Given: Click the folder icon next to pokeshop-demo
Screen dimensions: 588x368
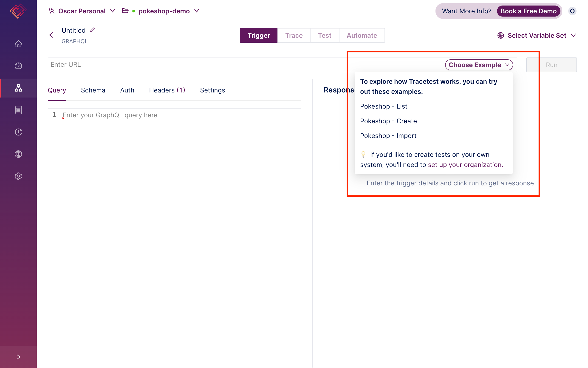Looking at the screenshot, I should click(125, 11).
